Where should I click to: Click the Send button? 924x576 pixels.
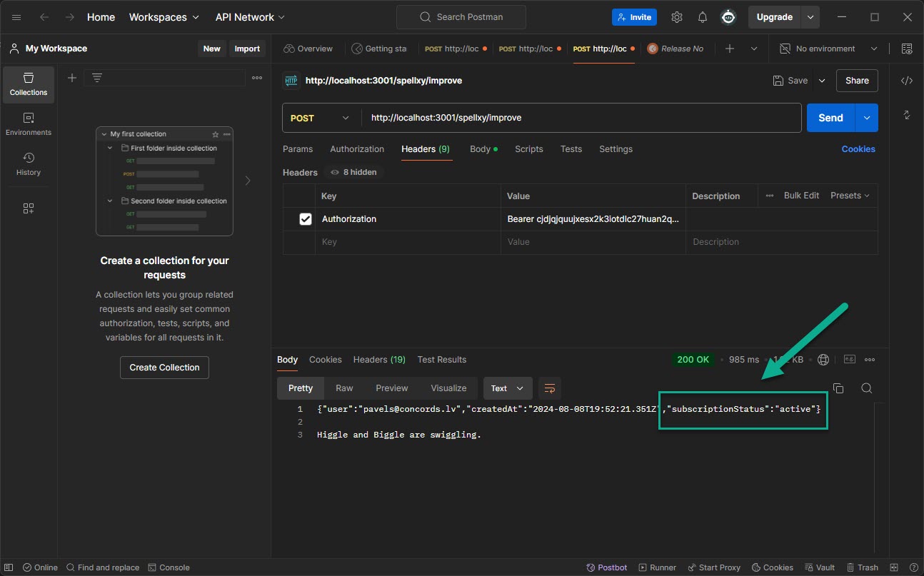click(x=831, y=118)
